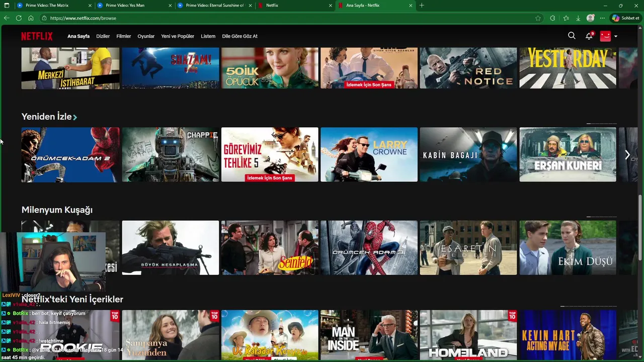This screenshot has width=644, height=362.
Task: Open the Red Notice thumbnail
Action: point(468,68)
